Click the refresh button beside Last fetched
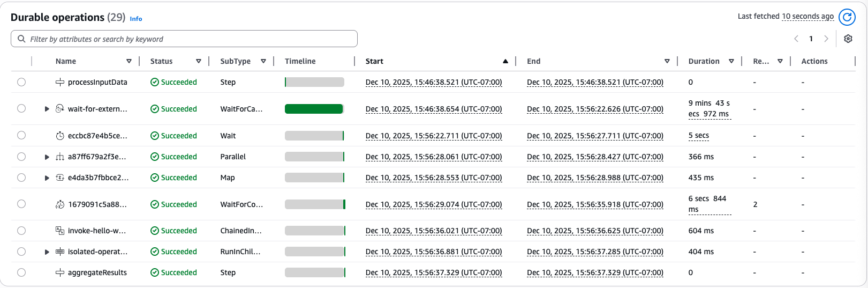The image size is (868, 288). coord(847,17)
